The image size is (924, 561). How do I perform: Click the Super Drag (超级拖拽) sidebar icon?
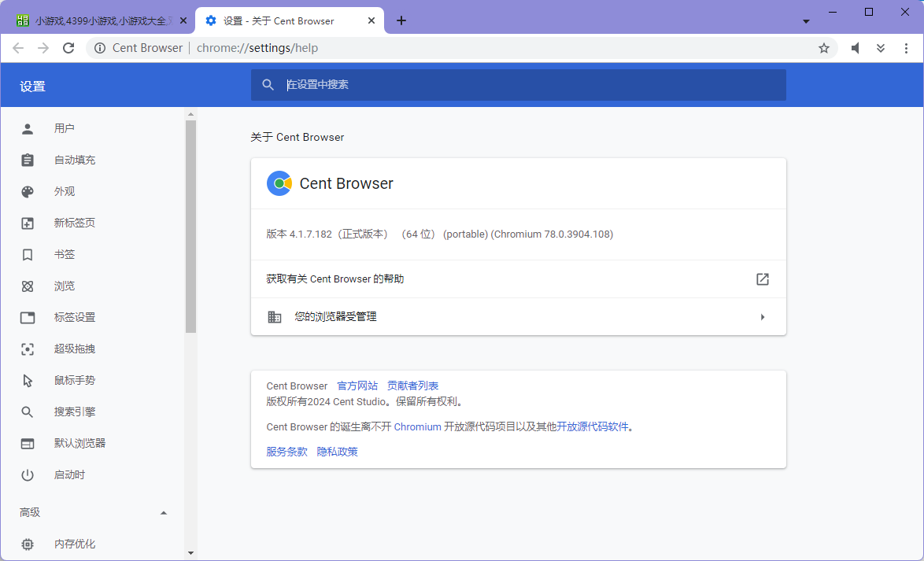pyautogui.click(x=28, y=349)
